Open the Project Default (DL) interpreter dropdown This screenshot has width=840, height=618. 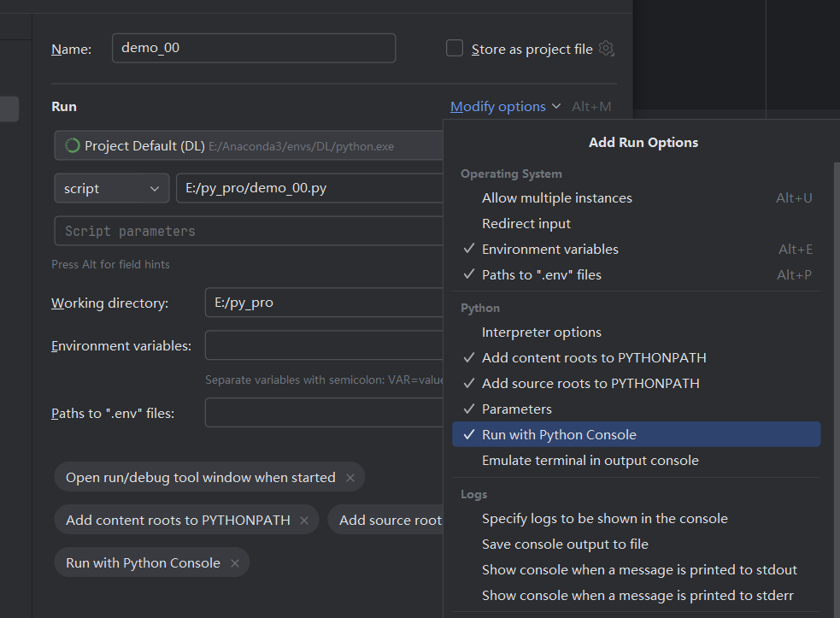click(249, 145)
